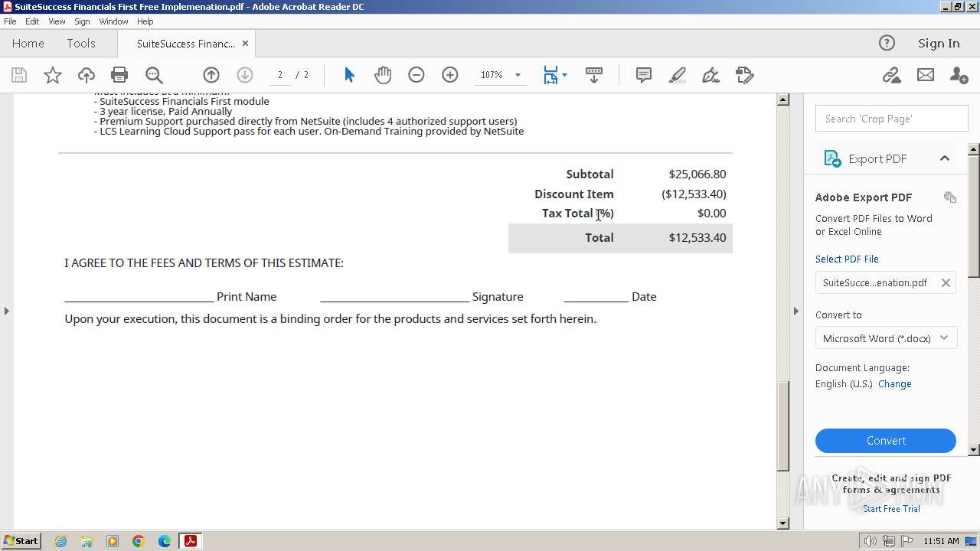Viewport: 980px width, 551px height.
Task: Switch to the Tools tab
Action: (81, 44)
